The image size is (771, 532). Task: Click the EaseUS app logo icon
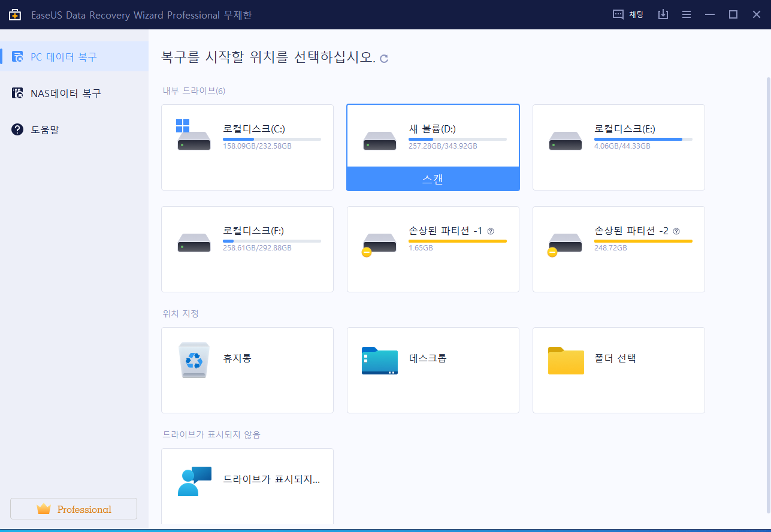point(15,14)
